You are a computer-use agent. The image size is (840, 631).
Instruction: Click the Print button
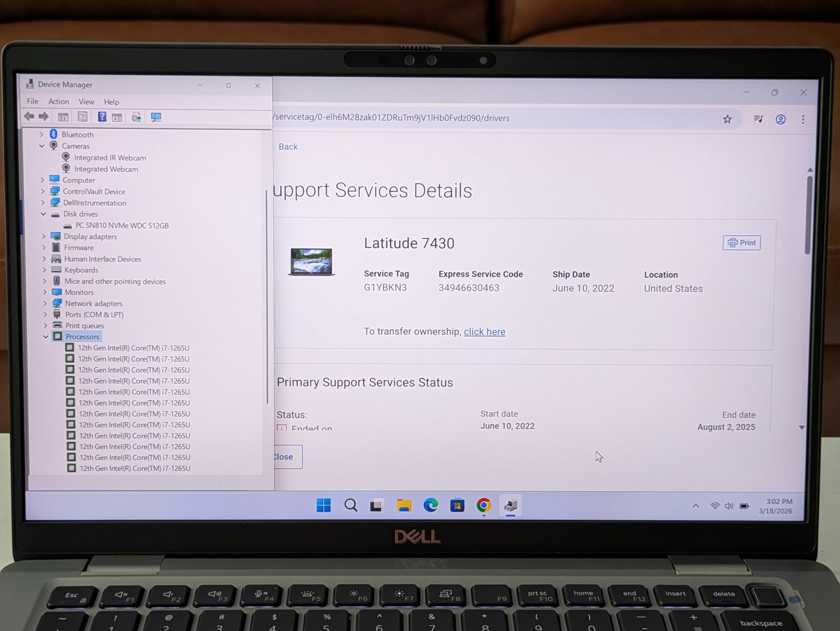pos(741,243)
